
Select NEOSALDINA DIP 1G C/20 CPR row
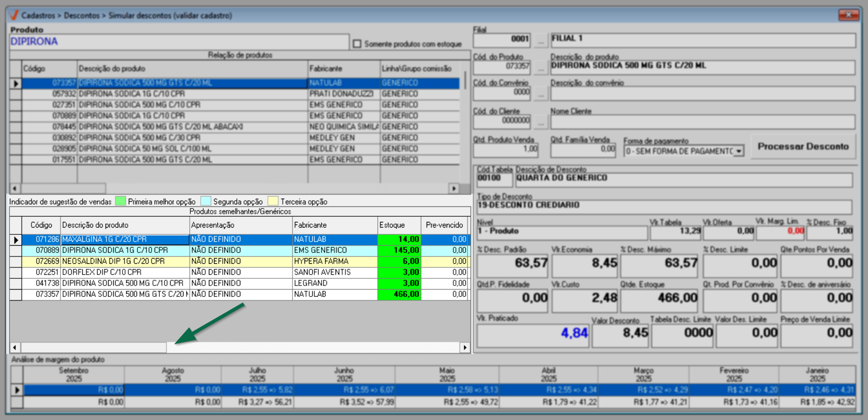click(124, 261)
